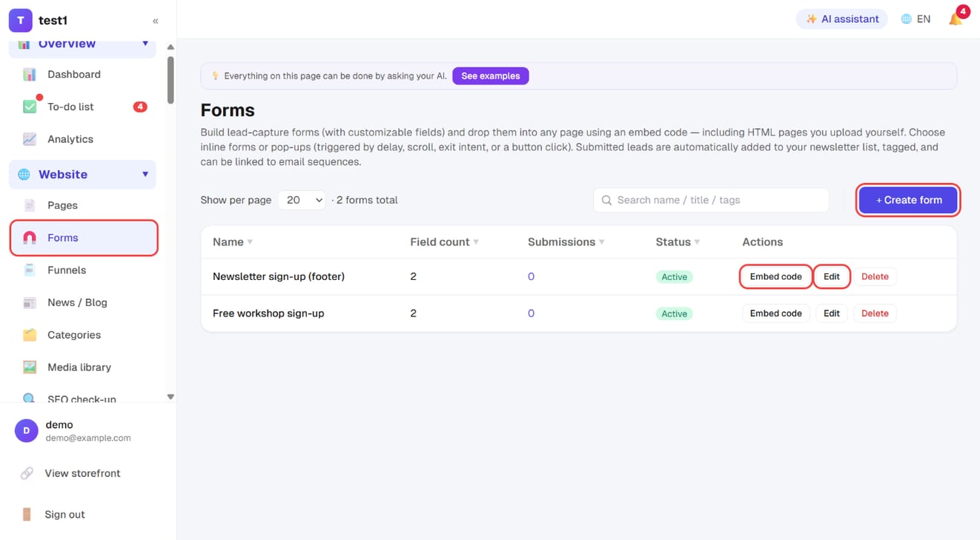
Task: Click the To-do list checkmark icon
Action: click(30, 107)
